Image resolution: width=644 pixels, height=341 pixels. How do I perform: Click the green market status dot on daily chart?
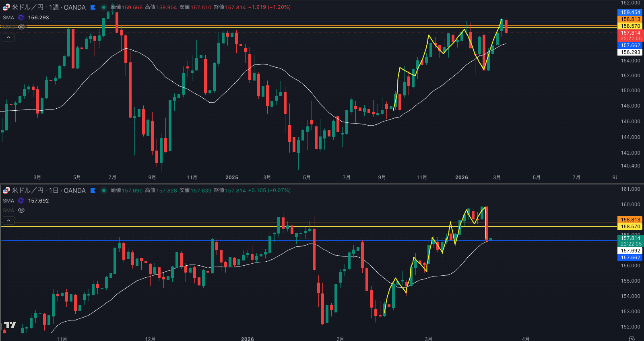103,190
